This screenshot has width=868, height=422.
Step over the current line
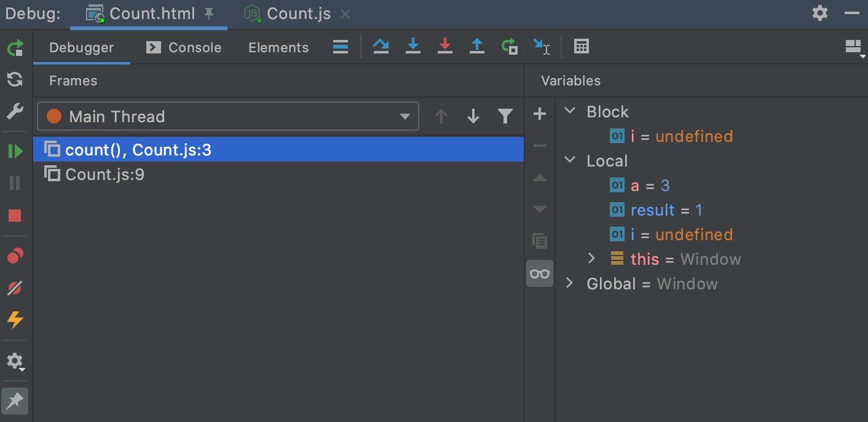click(381, 46)
